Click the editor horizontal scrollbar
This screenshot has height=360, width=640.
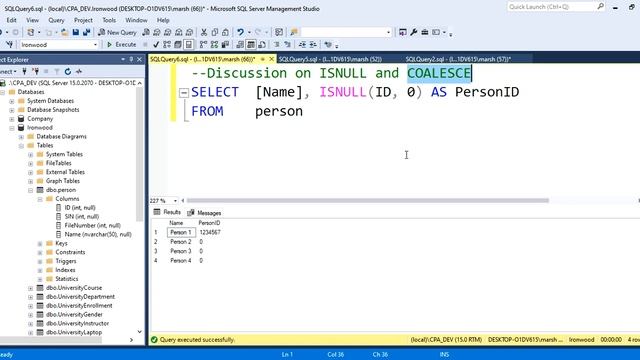pos(367,200)
